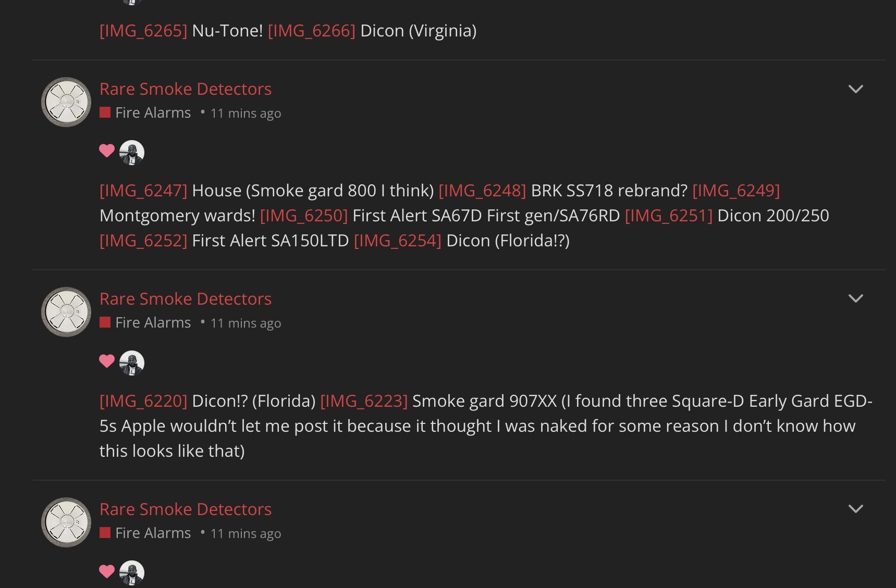
Task: Open the author avatar on the IMG_6247 post
Action: 66,102
